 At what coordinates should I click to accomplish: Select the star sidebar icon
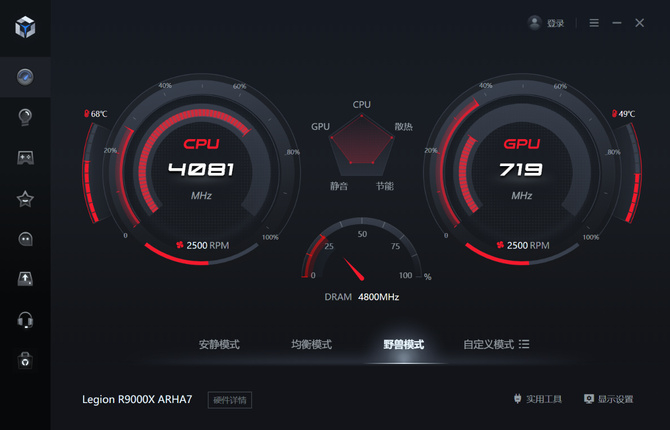pos(25,199)
